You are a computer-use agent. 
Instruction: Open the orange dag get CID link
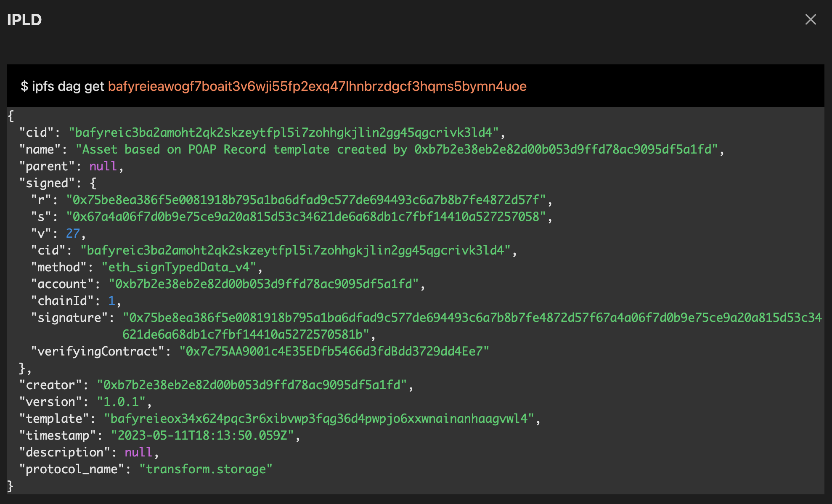(x=318, y=86)
